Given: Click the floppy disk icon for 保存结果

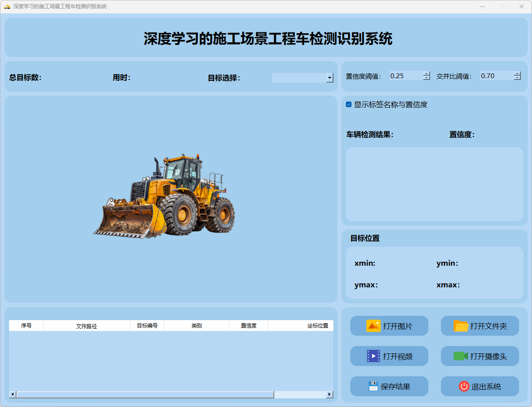Looking at the screenshot, I should tap(373, 386).
